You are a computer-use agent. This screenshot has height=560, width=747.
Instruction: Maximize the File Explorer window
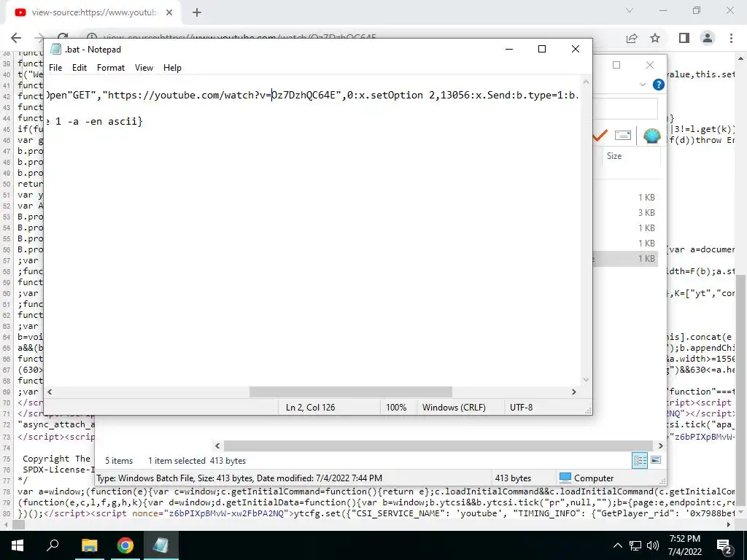pos(616,65)
